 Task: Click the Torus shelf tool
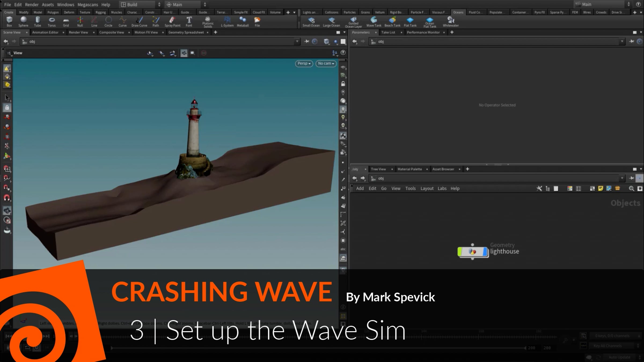[52, 21]
